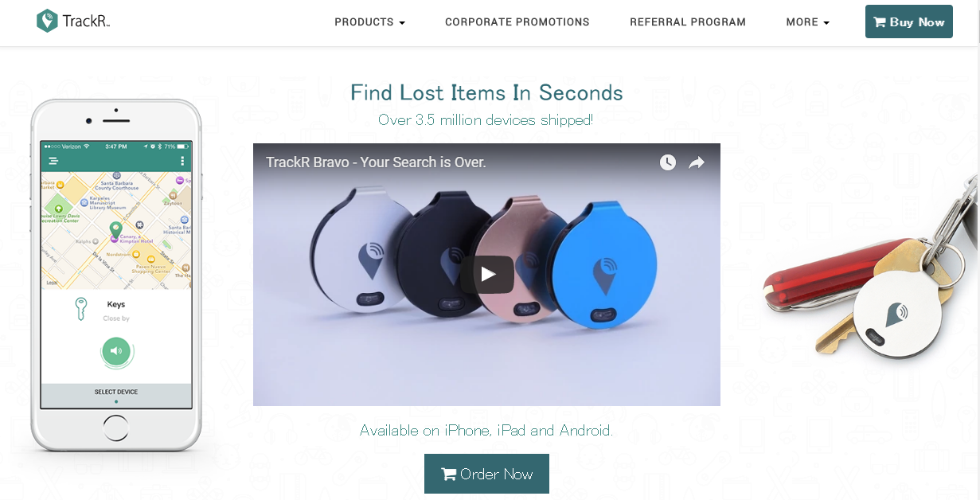Viewport: 980px width, 500px height.
Task: Open the Products dropdown menu
Action: point(369,22)
